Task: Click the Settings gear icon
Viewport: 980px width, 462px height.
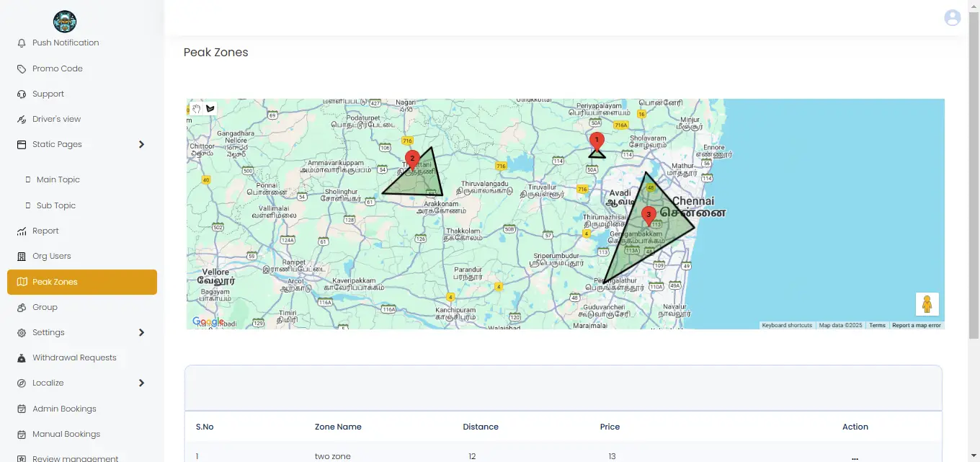Action: [22, 333]
